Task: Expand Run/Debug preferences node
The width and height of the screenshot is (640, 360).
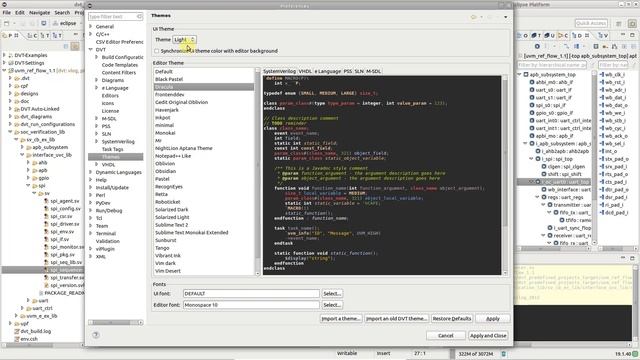Action: pos(91,211)
